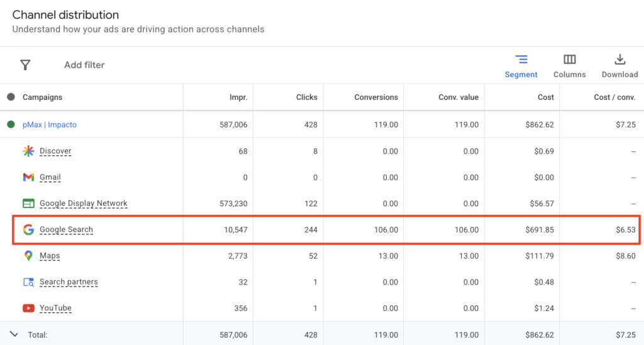Image resolution: width=644 pixels, height=345 pixels.
Task: Select the $1.24 cost cell
Action: (544, 308)
